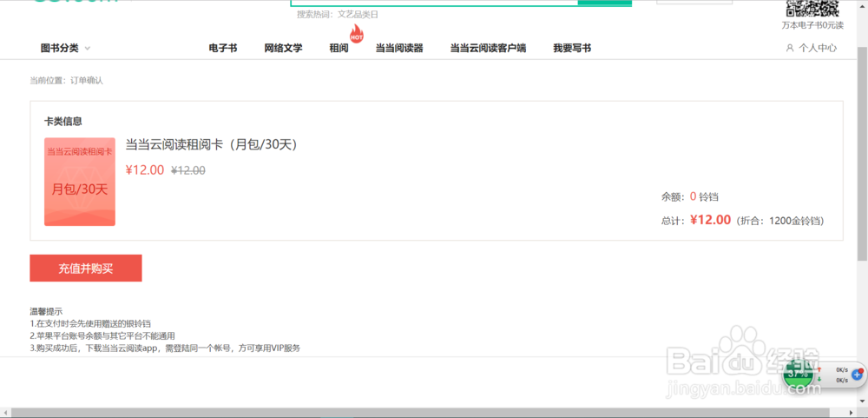Click the person icon beside 个人中心

tap(790, 49)
